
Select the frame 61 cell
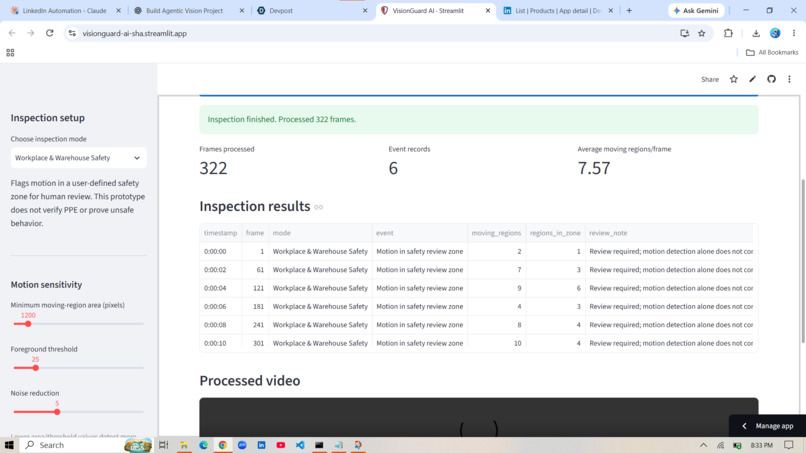[x=255, y=269]
